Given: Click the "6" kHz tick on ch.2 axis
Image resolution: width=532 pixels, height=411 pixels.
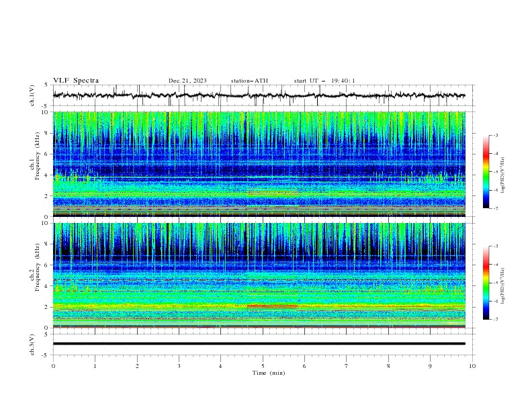Looking at the screenshot, I should 47,265.
